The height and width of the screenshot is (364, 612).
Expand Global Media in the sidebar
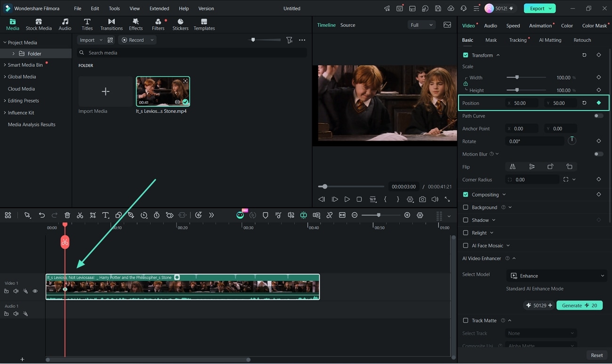click(x=5, y=77)
